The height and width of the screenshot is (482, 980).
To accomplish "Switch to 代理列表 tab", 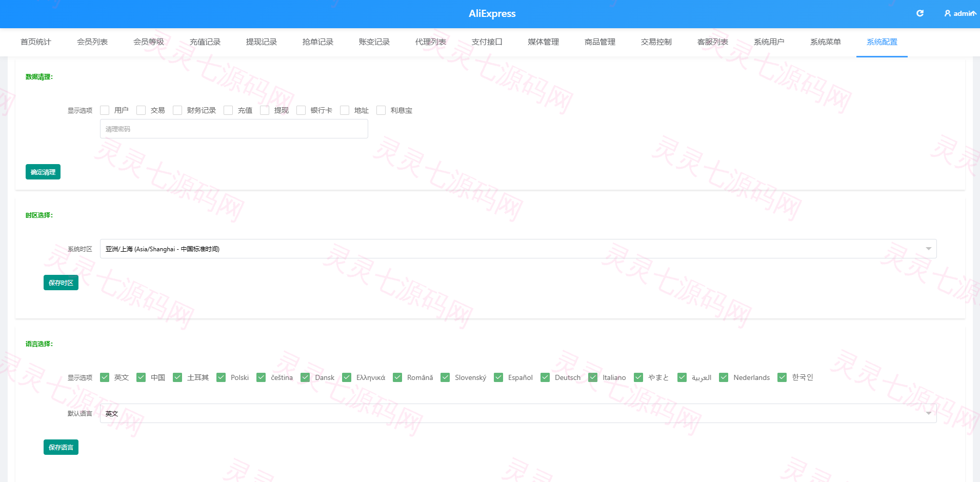I will [x=431, y=42].
